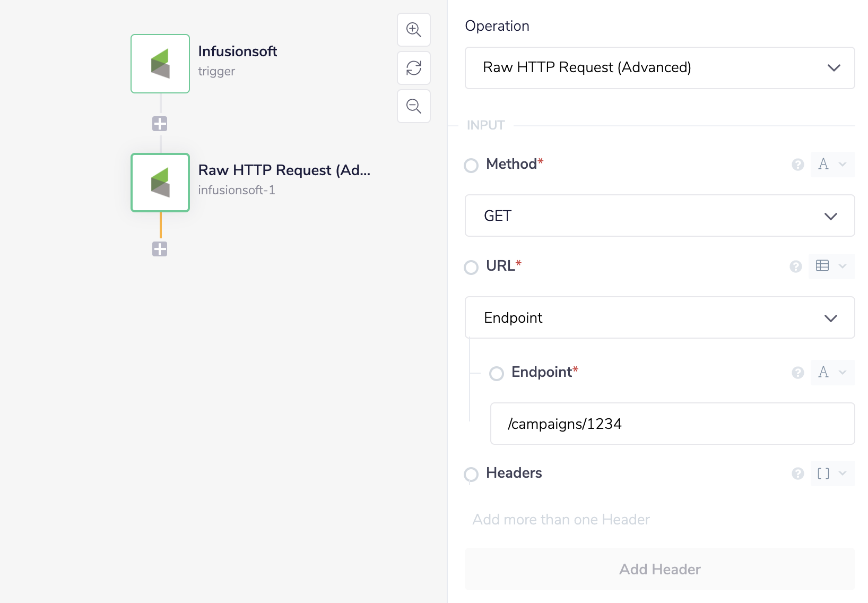Zoom into the workflow canvas
Image resolution: width=868 pixels, height=603 pixels.
point(413,30)
